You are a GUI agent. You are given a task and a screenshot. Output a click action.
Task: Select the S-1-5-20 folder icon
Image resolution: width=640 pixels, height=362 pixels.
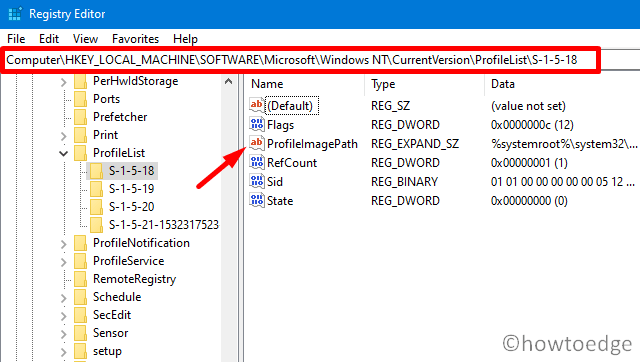pyautogui.click(x=96, y=207)
